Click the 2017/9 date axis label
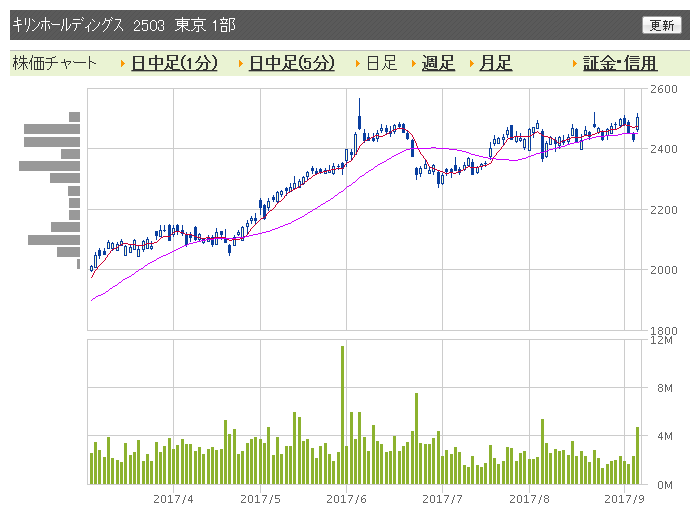Viewport: 696px width, 528px height. [624, 499]
